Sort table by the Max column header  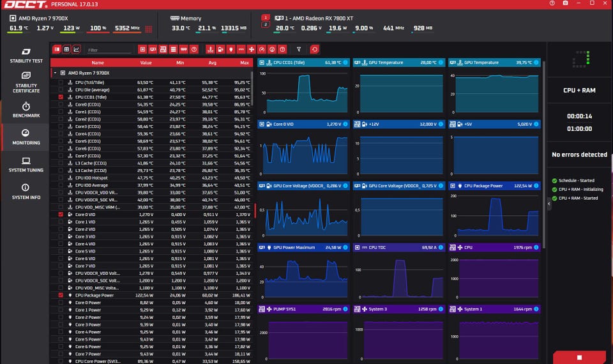[x=245, y=63]
